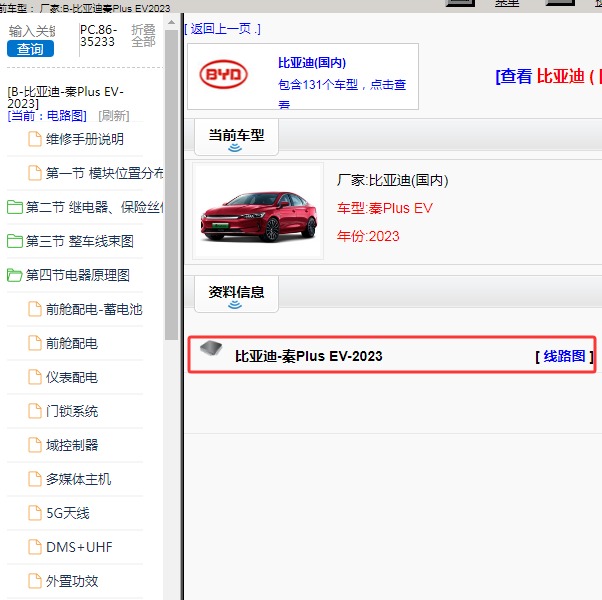
Task: Open 维修手册说明 document
Action: click(85, 139)
